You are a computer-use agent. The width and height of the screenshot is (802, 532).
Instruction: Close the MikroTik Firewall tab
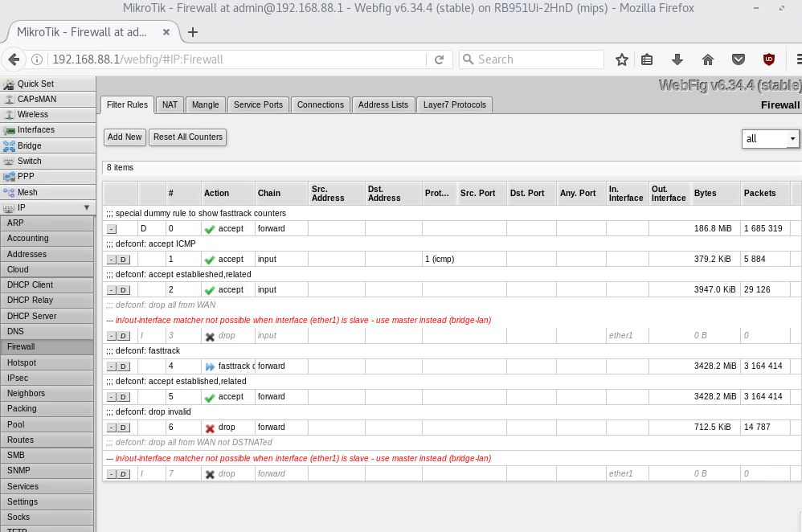(166, 32)
